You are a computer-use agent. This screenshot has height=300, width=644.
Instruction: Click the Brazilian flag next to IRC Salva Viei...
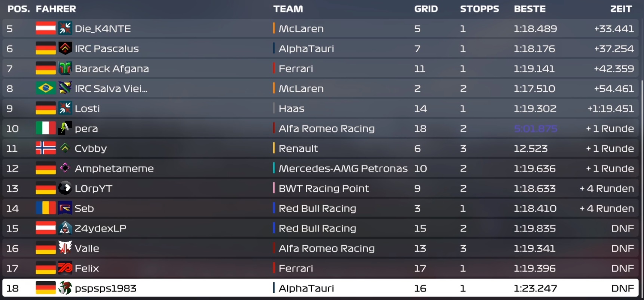[46, 88]
